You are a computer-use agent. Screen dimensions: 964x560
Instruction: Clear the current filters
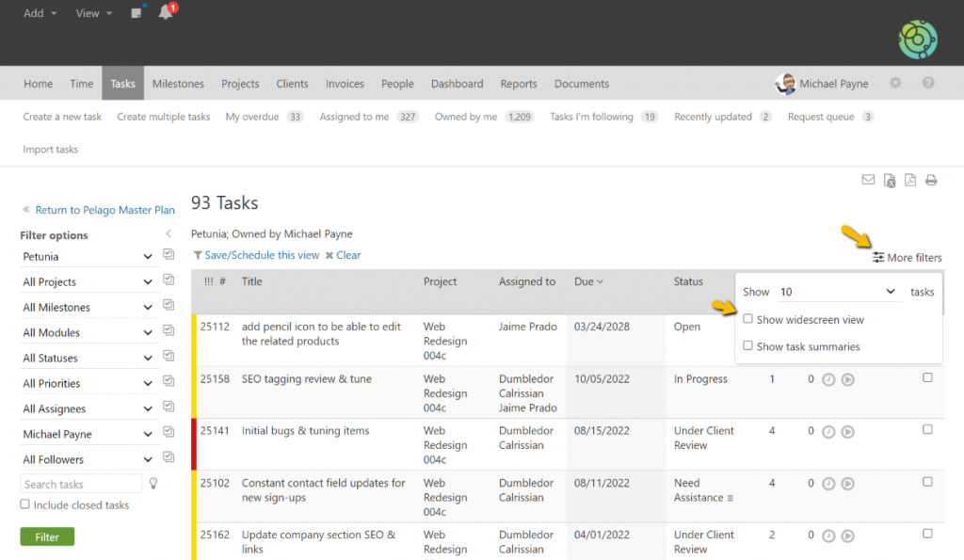tap(348, 255)
